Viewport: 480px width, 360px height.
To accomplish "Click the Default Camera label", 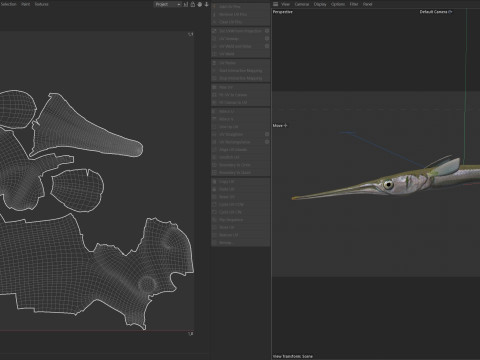I will click(433, 12).
